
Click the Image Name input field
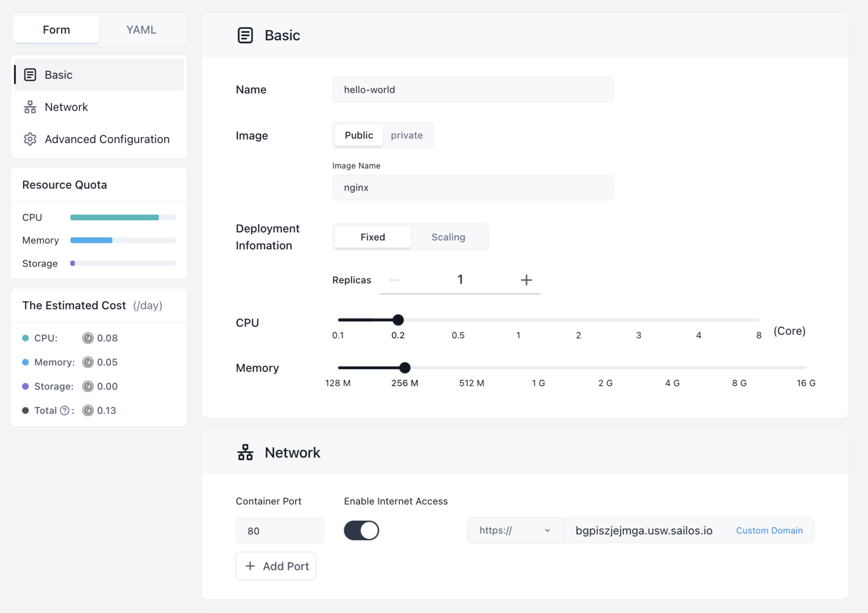[x=472, y=188]
